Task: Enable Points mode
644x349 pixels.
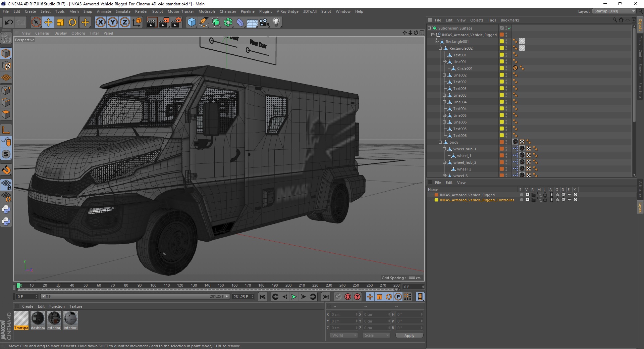Action: [6, 90]
